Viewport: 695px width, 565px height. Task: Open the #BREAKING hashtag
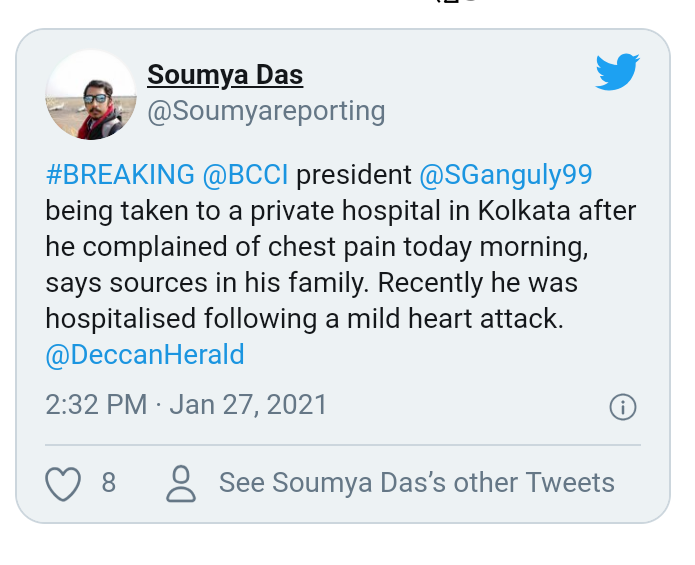pos(120,174)
